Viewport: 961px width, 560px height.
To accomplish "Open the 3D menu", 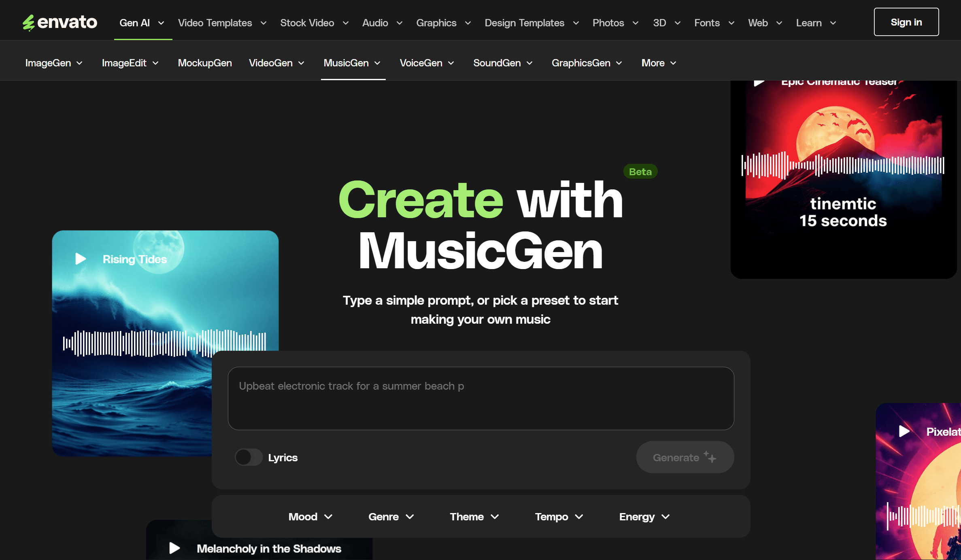I will pos(667,23).
